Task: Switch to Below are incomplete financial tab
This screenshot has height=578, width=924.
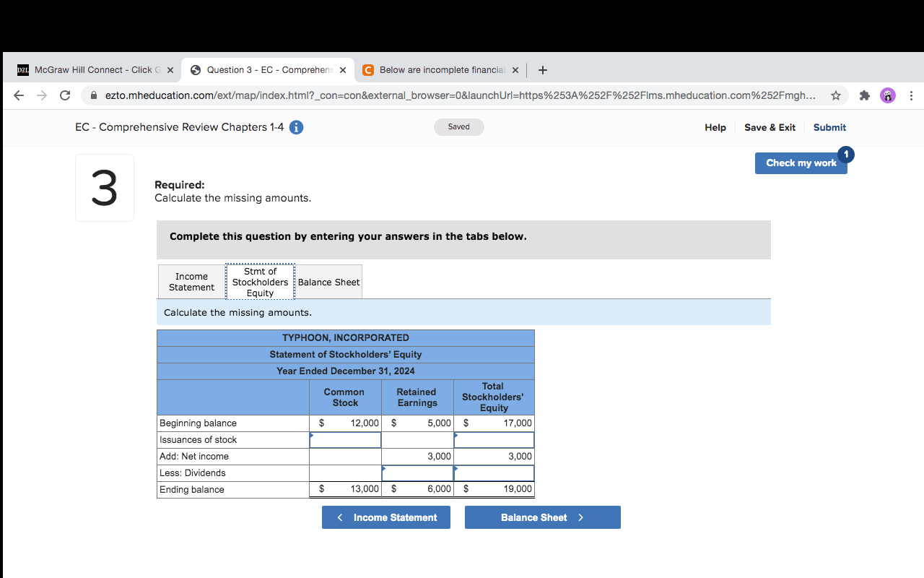Action: (x=440, y=70)
